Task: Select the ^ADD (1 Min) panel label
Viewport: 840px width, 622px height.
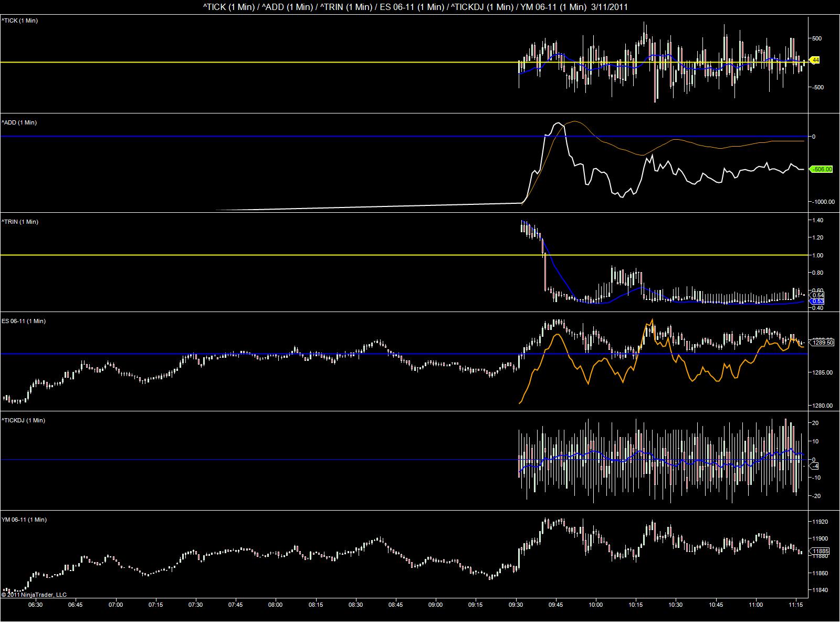Action: pos(19,122)
